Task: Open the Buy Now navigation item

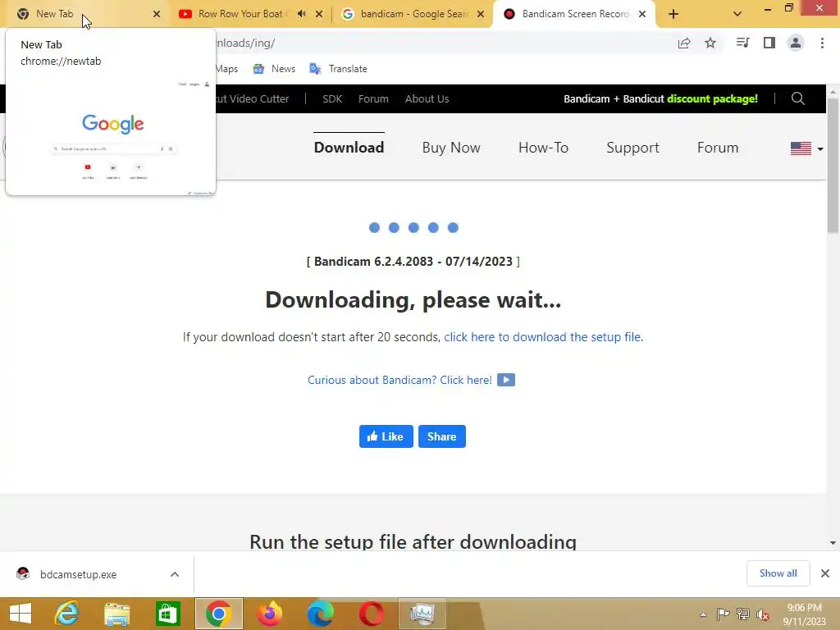Action: (451, 148)
